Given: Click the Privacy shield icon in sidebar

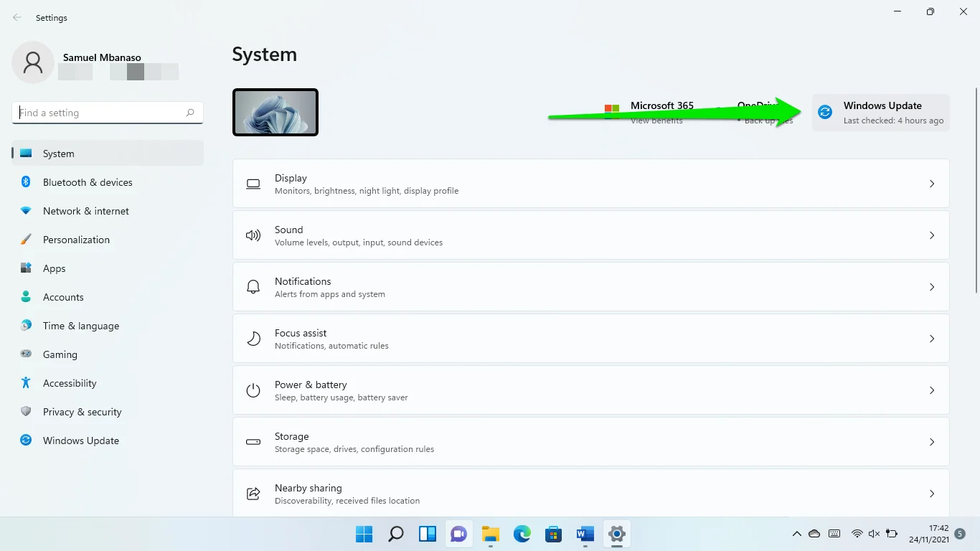Looking at the screenshot, I should tap(26, 412).
